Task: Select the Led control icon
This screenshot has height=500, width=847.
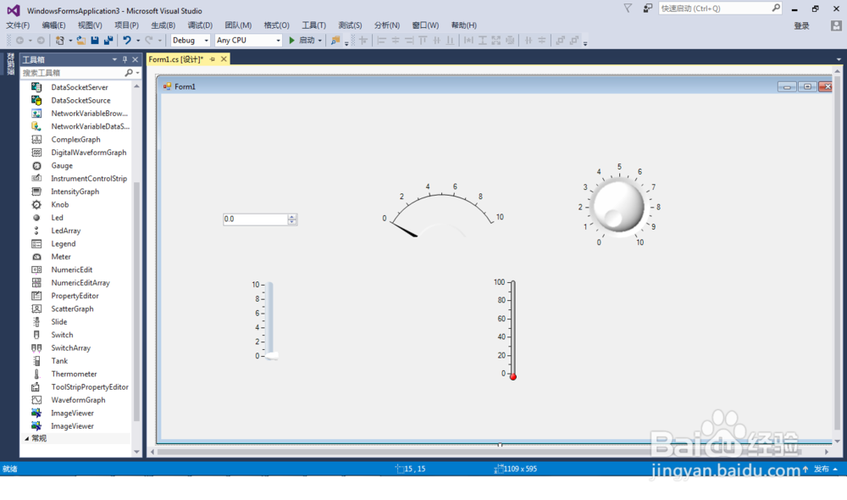Action: point(36,218)
